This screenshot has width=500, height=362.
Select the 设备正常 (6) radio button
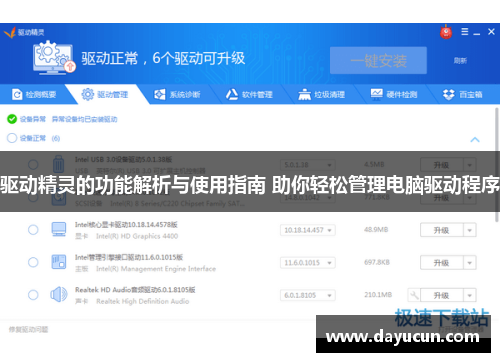point(12,138)
